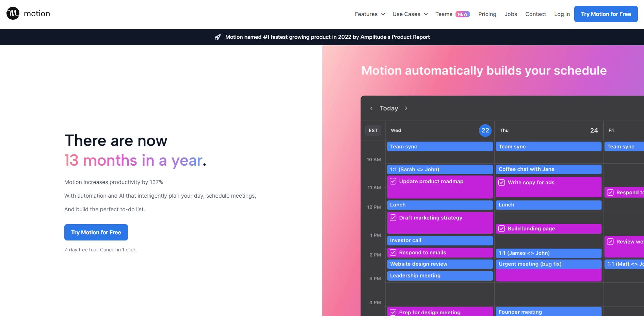The image size is (644, 316).
Task: Open Leadership meeting event
Action: pyautogui.click(x=440, y=276)
